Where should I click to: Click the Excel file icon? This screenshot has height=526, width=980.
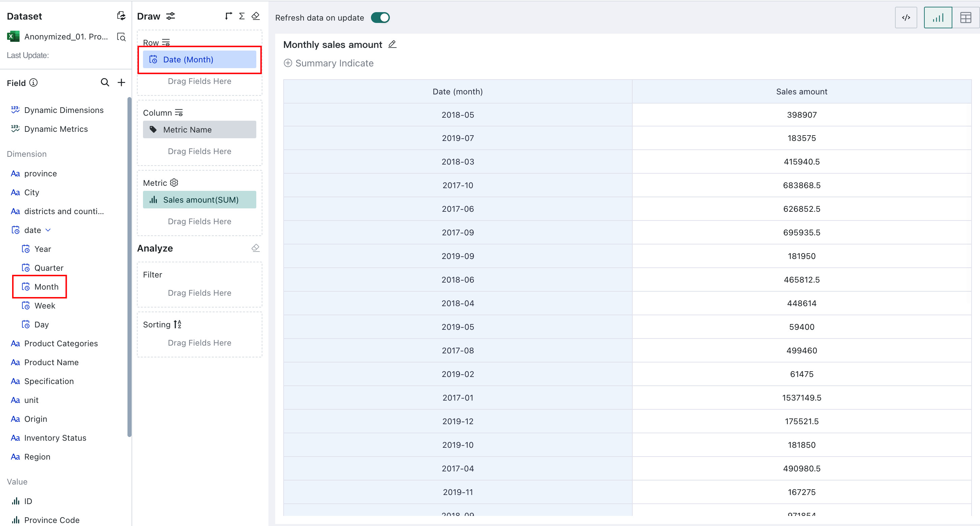(13, 36)
